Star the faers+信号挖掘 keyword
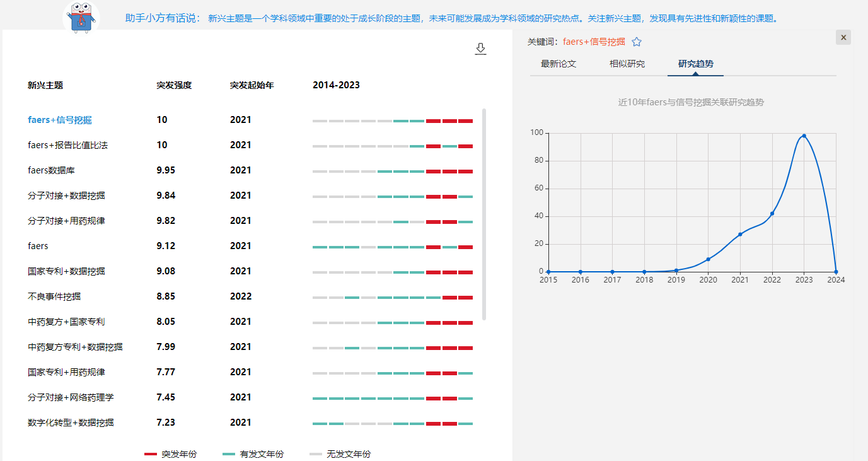868x461 pixels. (637, 42)
